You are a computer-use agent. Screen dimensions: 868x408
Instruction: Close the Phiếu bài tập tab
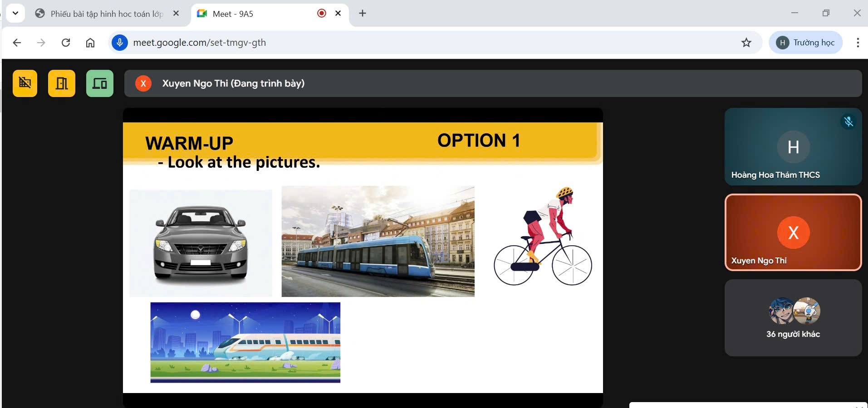(176, 14)
